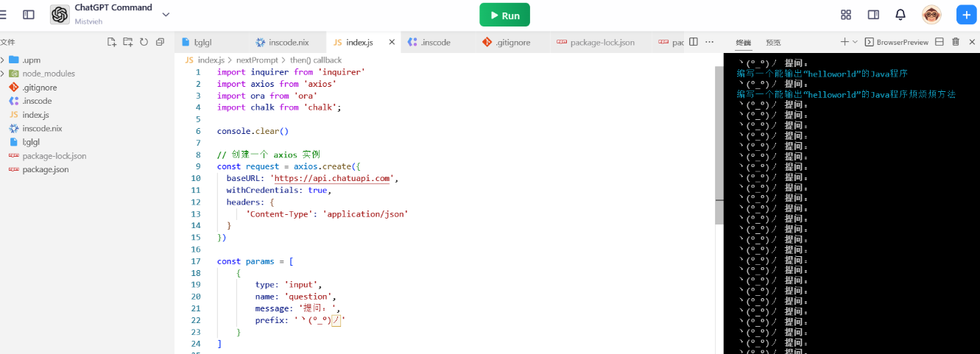Open the apps grid icon
The height and width of the screenshot is (354, 980).
(x=846, y=15)
